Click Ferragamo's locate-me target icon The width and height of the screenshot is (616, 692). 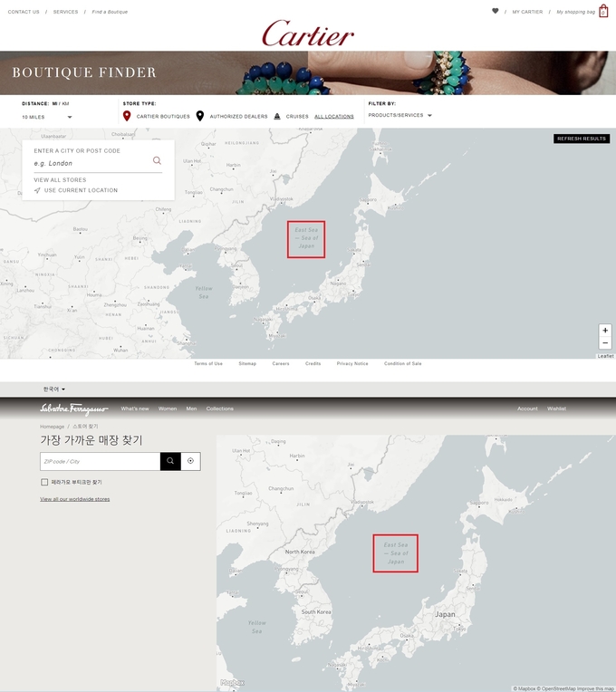click(190, 461)
